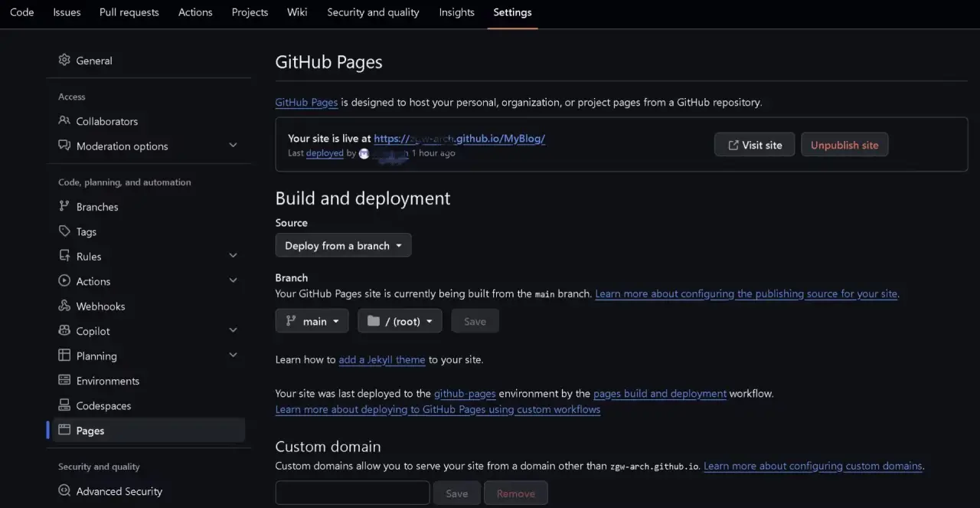Open link about configuring the publishing source

point(746,293)
